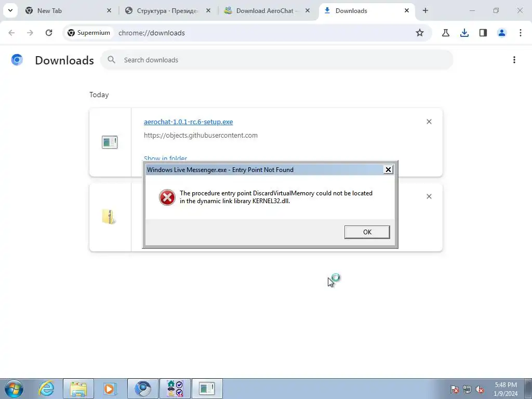532x399 pixels.
Task: Go forward to the next page
Action: pos(30,33)
